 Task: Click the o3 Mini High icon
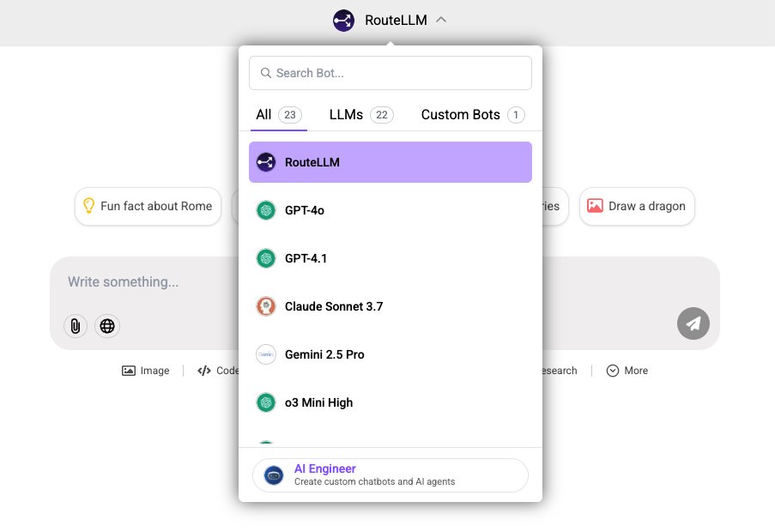[266, 402]
